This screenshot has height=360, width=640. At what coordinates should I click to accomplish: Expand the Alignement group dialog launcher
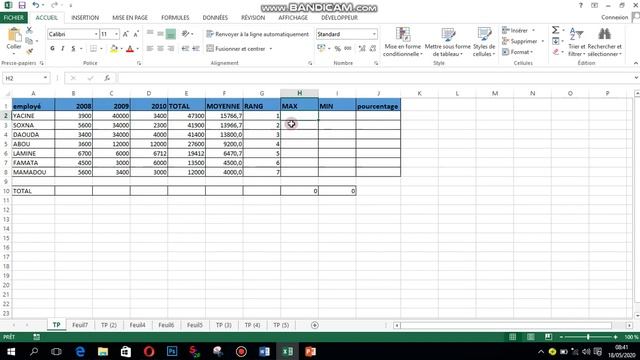(x=310, y=63)
